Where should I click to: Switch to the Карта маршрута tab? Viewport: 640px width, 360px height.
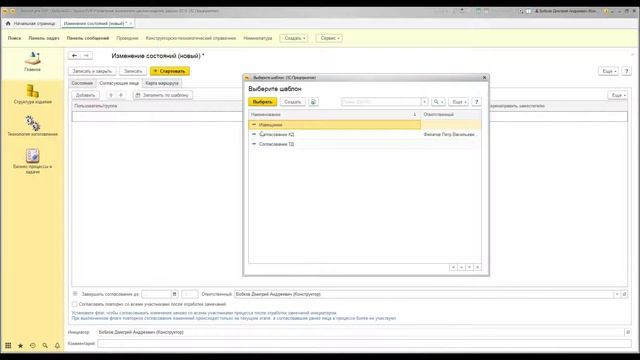click(162, 83)
